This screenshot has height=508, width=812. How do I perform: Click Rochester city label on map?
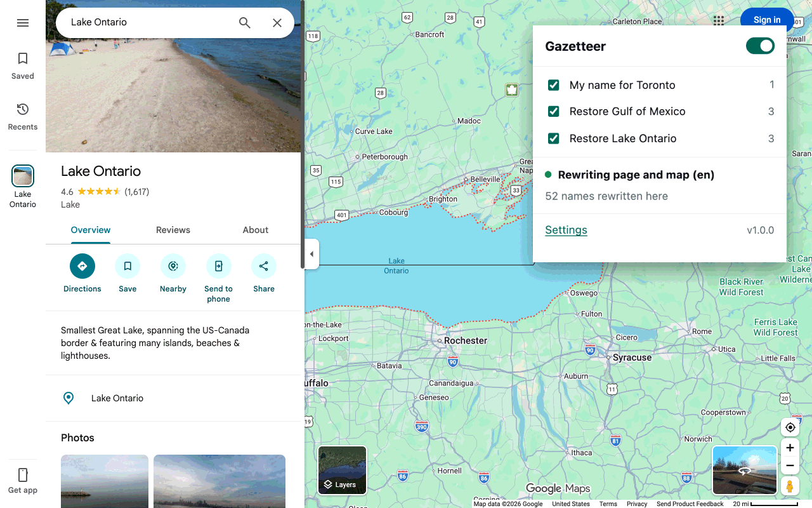coord(466,340)
